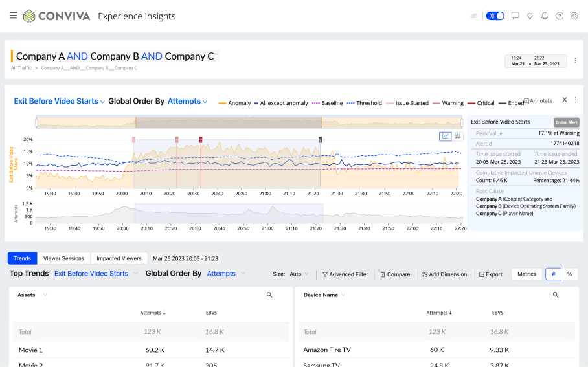Image resolution: width=588 pixels, height=367 pixels.
Task: Click the EBVS column header in Assets
Action: pos(211,313)
